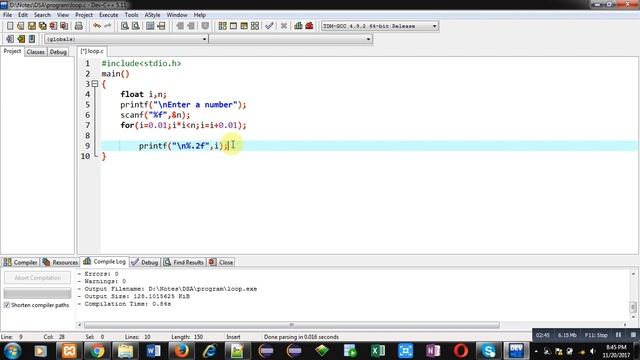Click the Abort Compilation button
This screenshot has width=640, height=360.
38,278
